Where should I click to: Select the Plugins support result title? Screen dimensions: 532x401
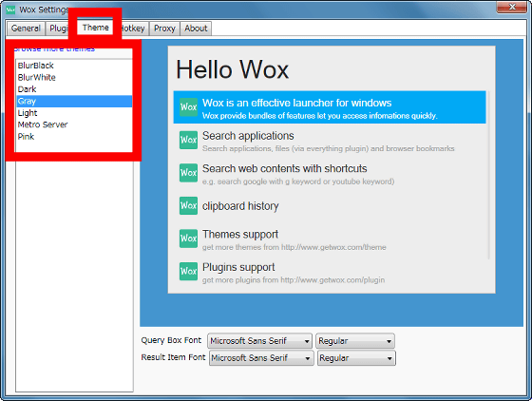(238, 267)
